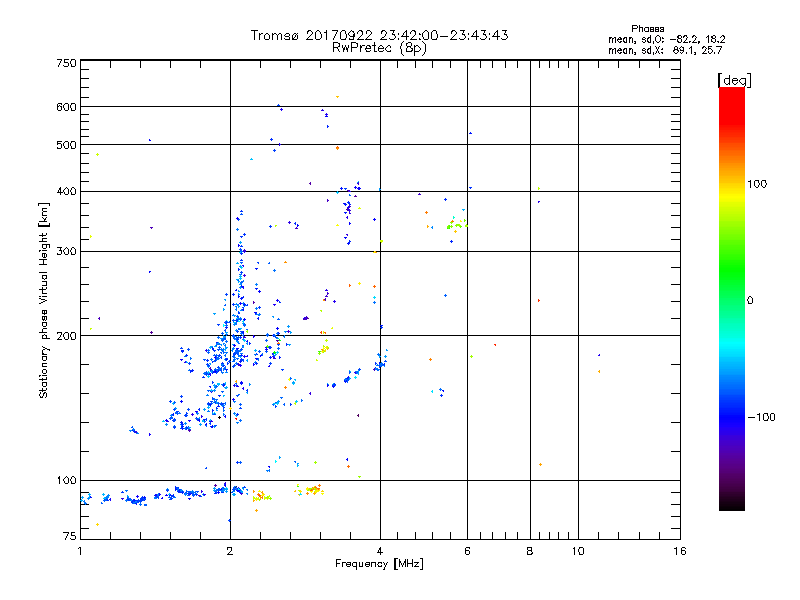Click the plot title 'Tromsø 20170922 23:42:00-23:43:43'

click(379, 35)
